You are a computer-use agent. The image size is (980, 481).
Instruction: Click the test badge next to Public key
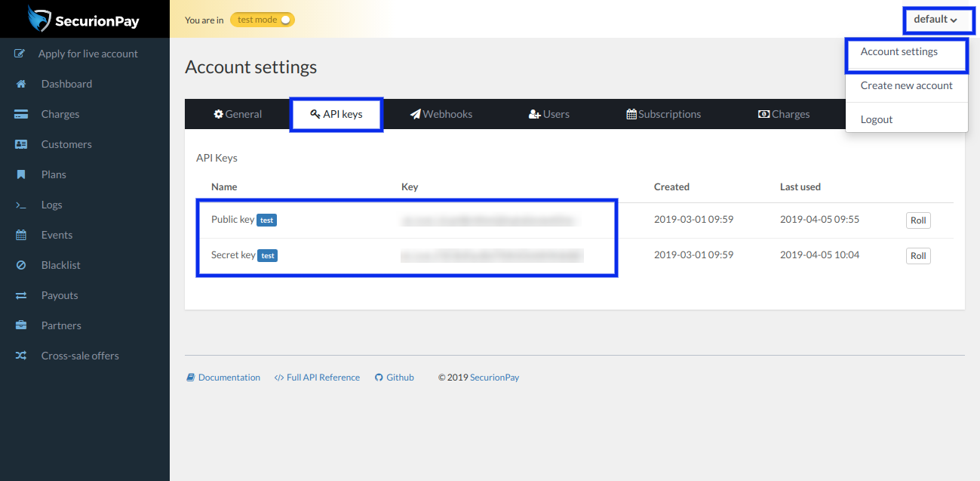(267, 220)
